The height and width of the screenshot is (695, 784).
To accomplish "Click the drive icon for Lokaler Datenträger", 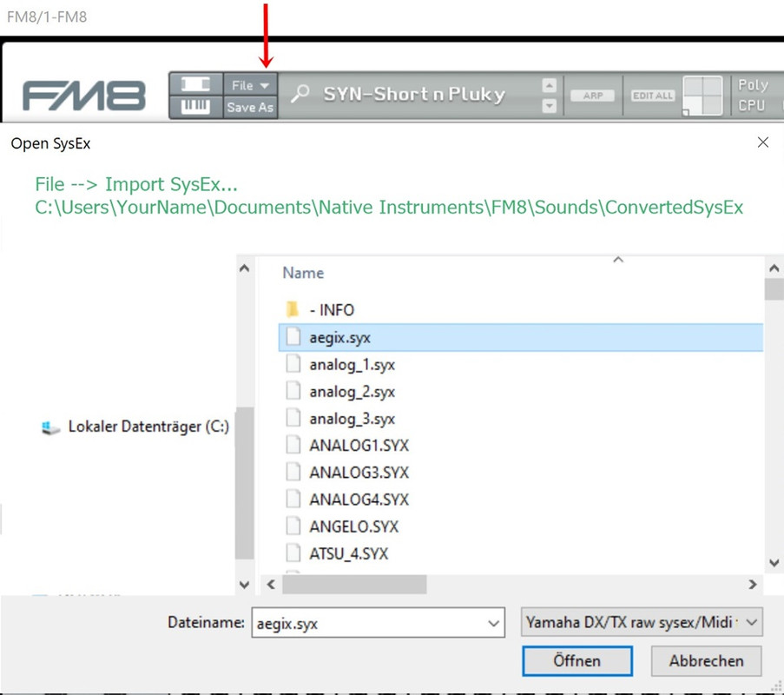I will point(50,427).
